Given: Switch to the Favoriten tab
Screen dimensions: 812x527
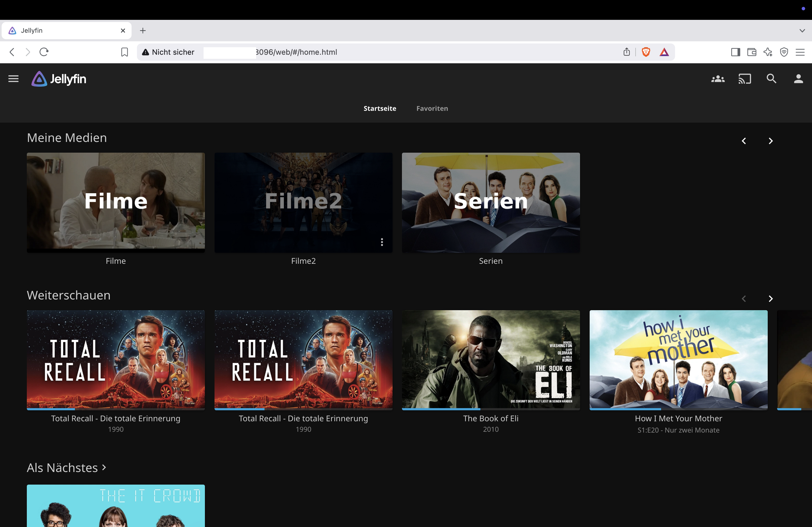Looking at the screenshot, I should 432,108.
